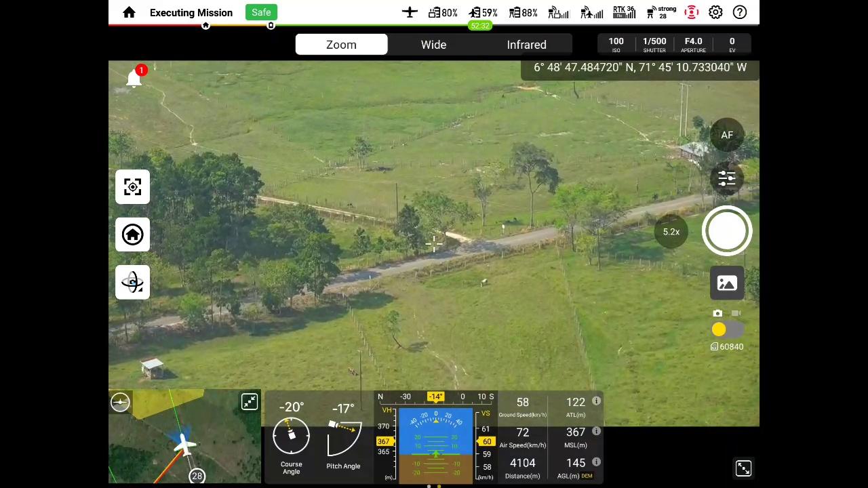868x488 pixels.
Task: Open the gimbal orbit mode icon
Action: [x=132, y=282]
